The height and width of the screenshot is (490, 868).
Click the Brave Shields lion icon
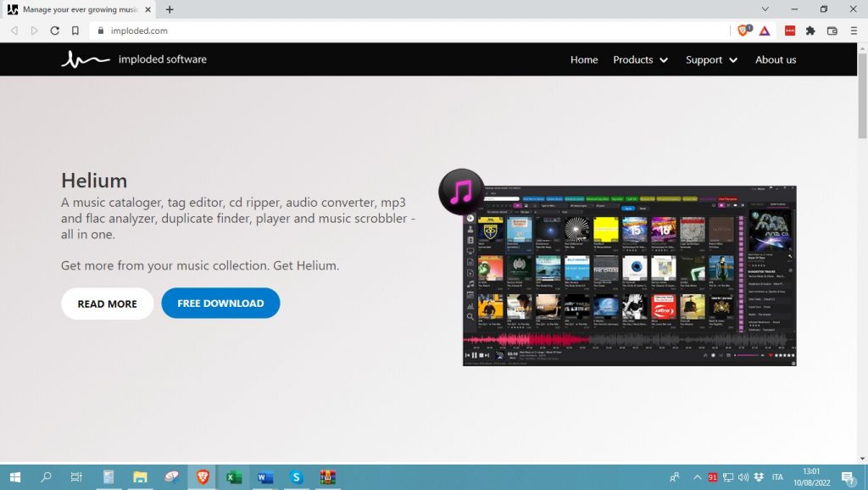(x=744, y=31)
